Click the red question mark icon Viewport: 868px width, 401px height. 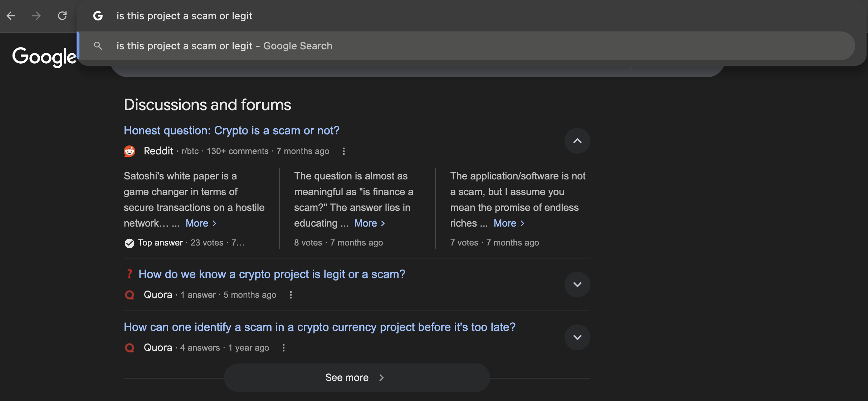(130, 274)
